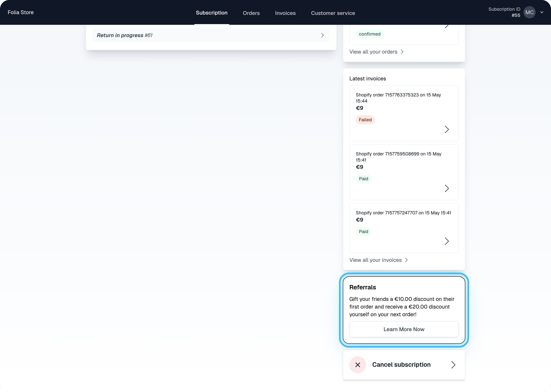Open the Folia Store home link
Viewport: 551px width, 392px height.
[21, 12]
